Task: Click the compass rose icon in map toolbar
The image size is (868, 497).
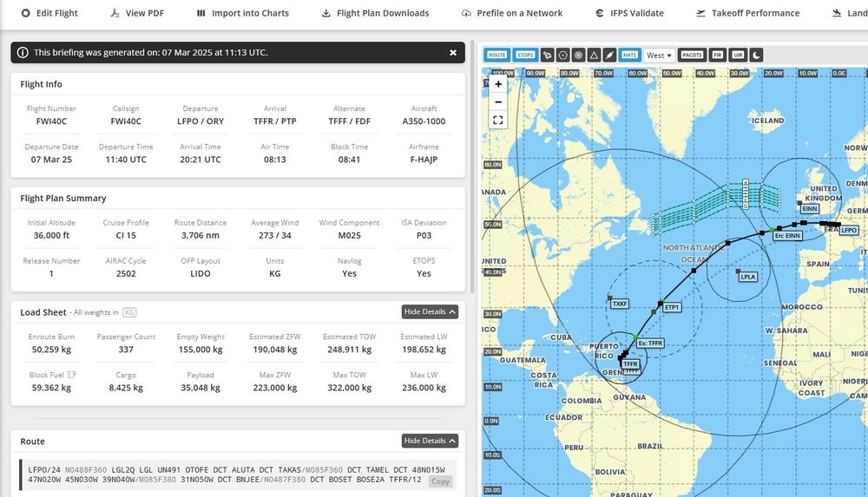Action: (x=578, y=55)
